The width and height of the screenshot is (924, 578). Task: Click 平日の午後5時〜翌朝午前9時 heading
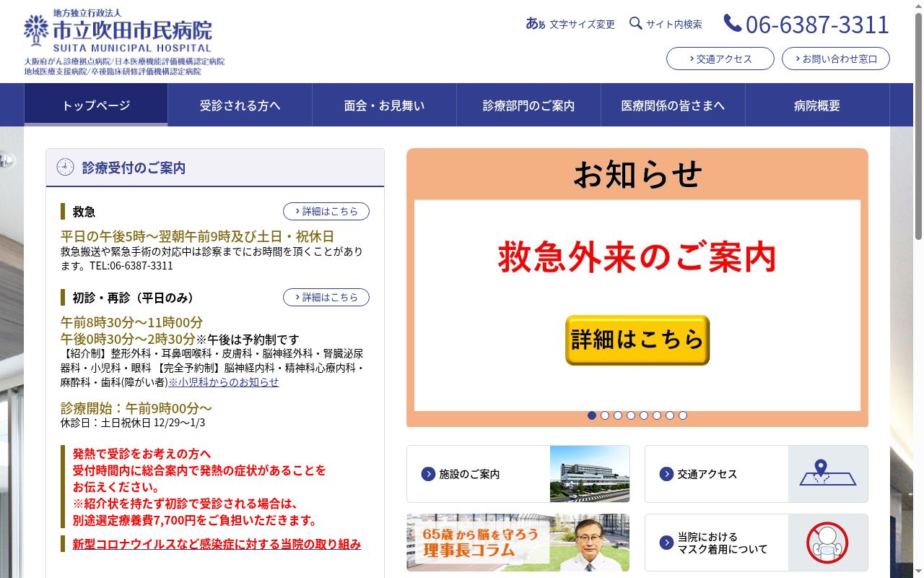click(x=197, y=236)
